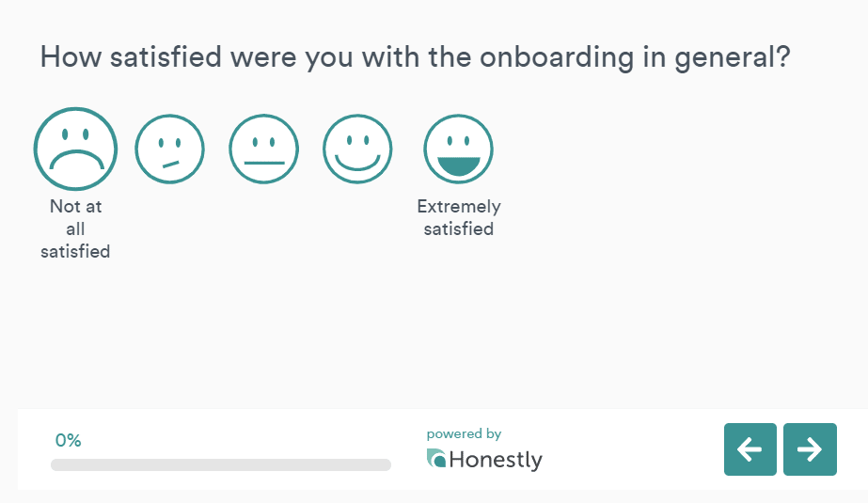Click the "all" line of the lowest rating label
This screenshot has height=503, width=868.
pos(75,228)
